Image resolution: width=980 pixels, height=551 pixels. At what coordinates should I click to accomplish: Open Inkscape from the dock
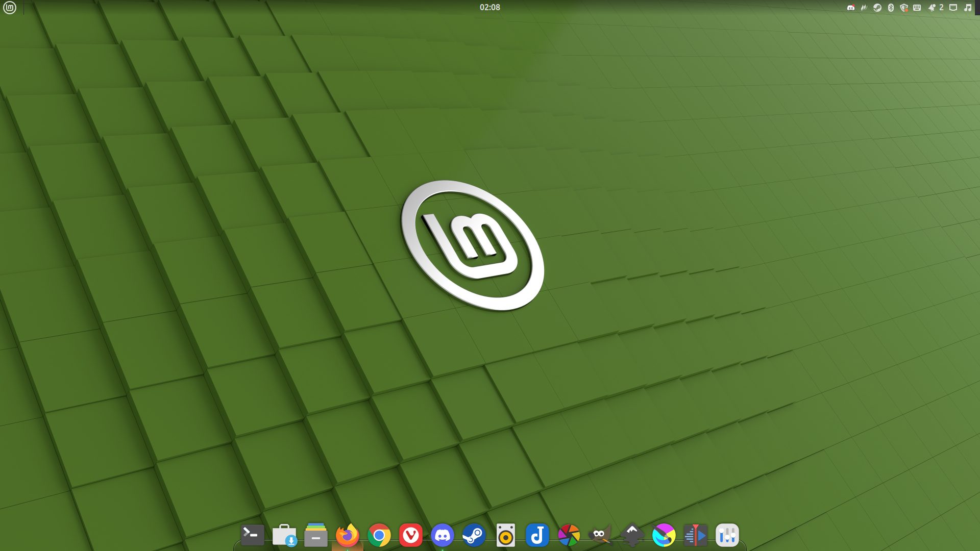click(x=632, y=536)
